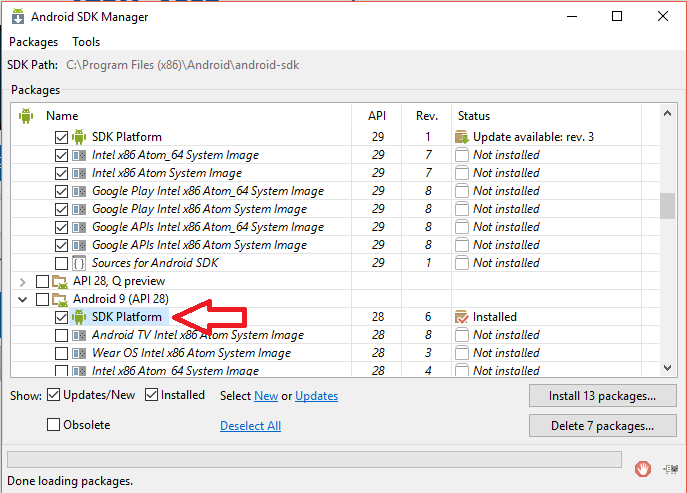
Task: Click icon of Google APIs Intel x86 Atom_64 System Image
Action: click(x=79, y=227)
